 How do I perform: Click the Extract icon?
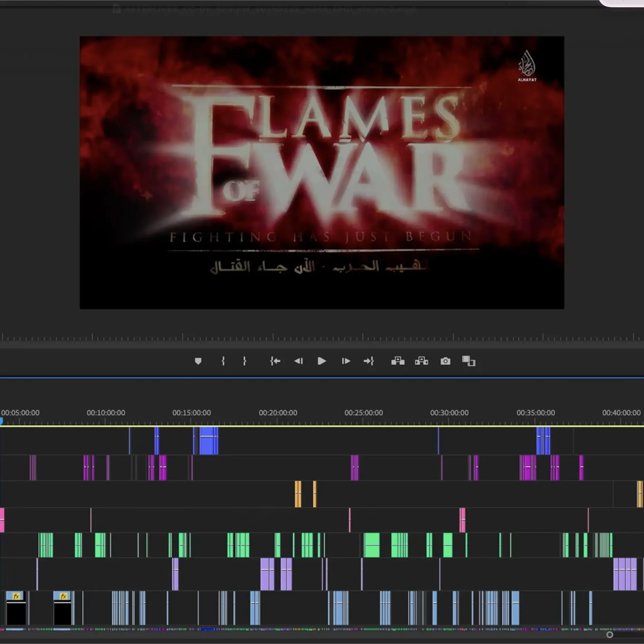[421, 361]
